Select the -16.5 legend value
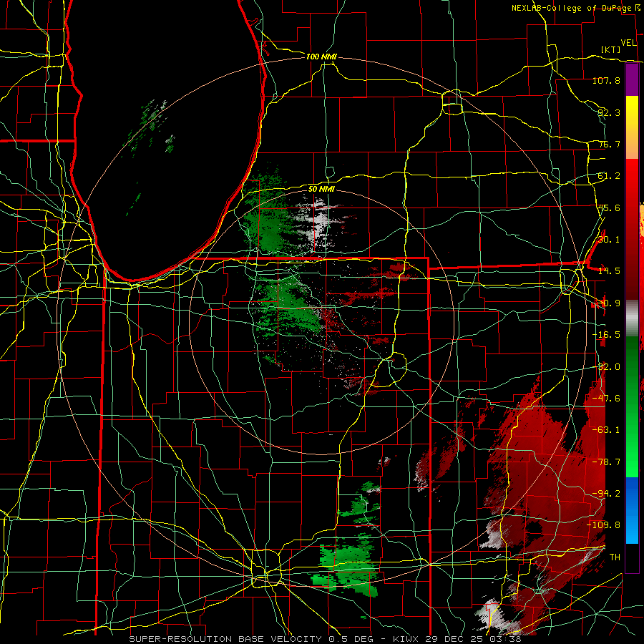 [606, 335]
